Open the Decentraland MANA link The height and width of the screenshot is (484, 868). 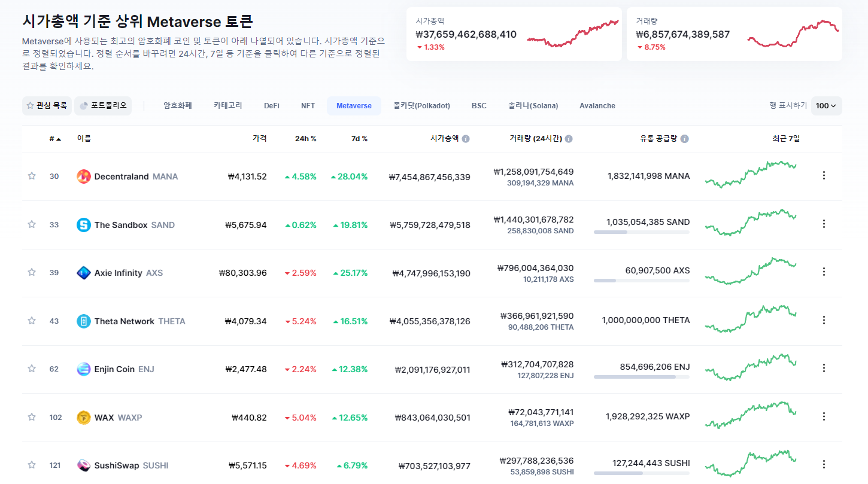[x=136, y=176]
